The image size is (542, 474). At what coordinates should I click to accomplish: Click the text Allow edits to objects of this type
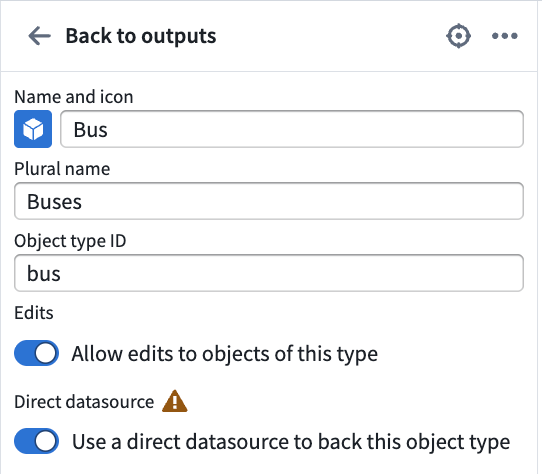[225, 354]
